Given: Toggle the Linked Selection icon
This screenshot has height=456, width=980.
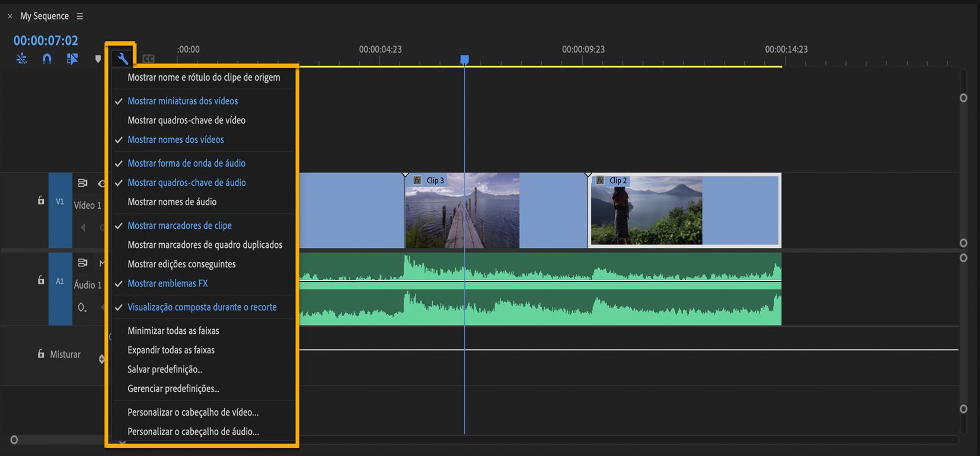Looking at the screenshot, I should coord(72,59).
